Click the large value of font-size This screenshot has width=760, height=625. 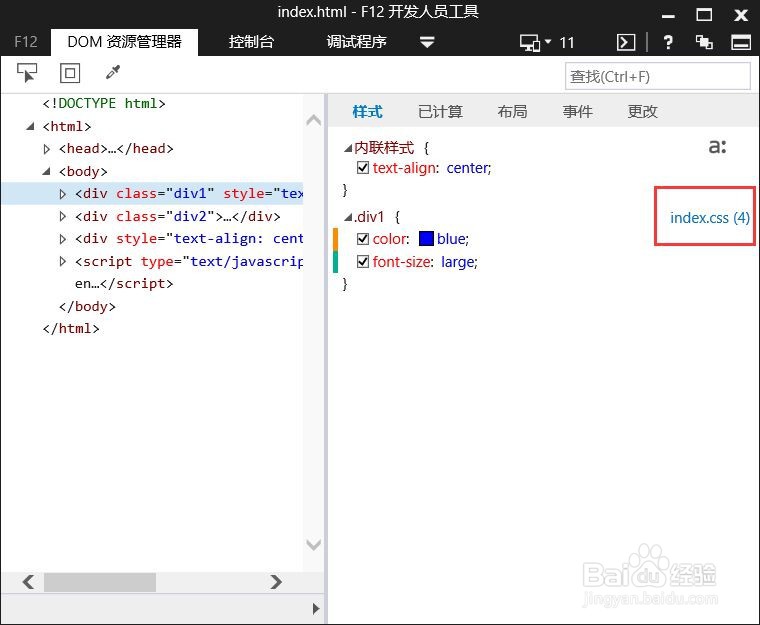coord(459,262)
